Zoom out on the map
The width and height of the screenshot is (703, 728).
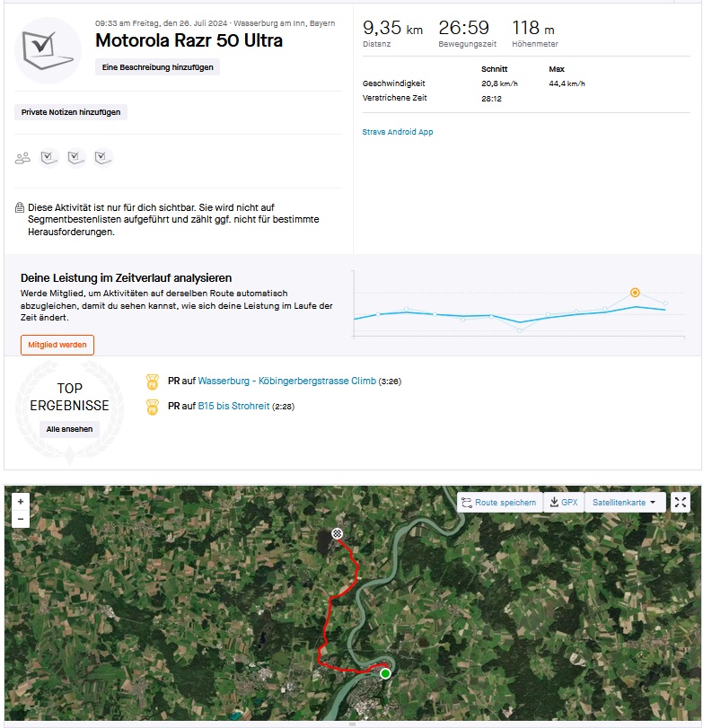(21, 519)
